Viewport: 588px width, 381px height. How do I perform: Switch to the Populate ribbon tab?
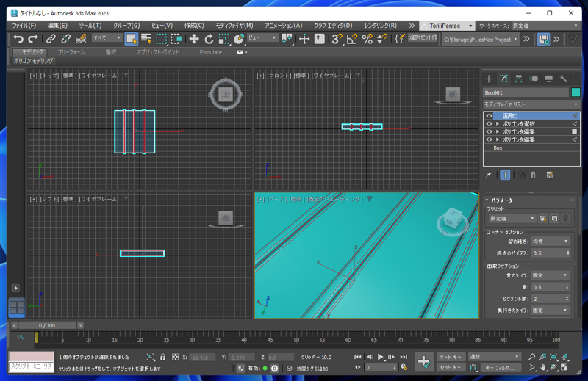(x=211, y=52)
